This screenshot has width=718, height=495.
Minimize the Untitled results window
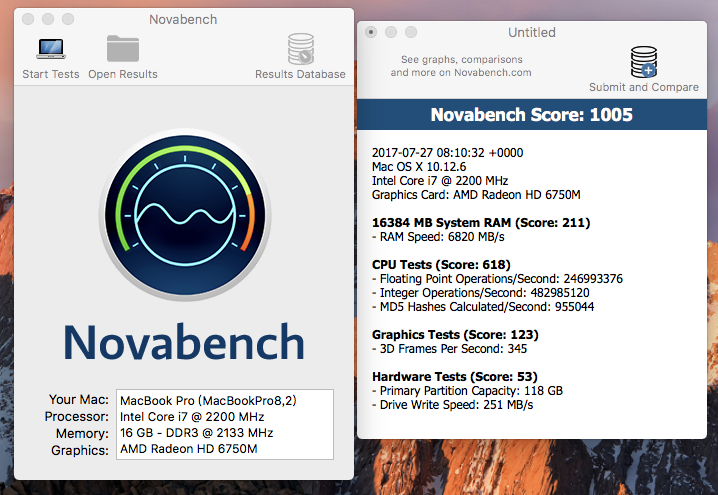click(391, 32)
